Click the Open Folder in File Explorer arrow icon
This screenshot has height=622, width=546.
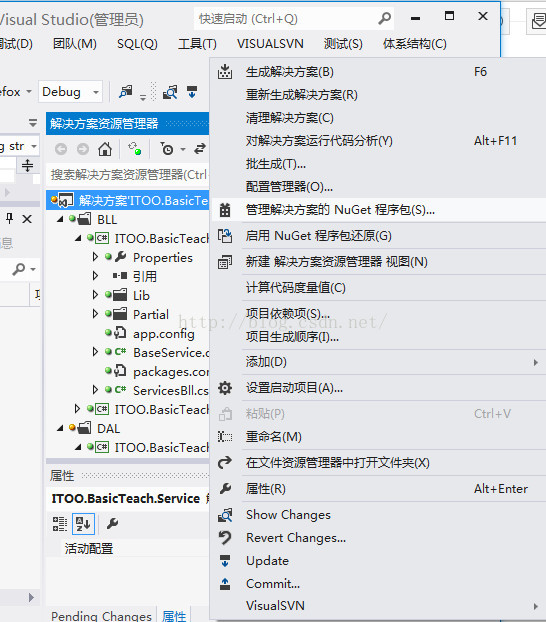225,463
